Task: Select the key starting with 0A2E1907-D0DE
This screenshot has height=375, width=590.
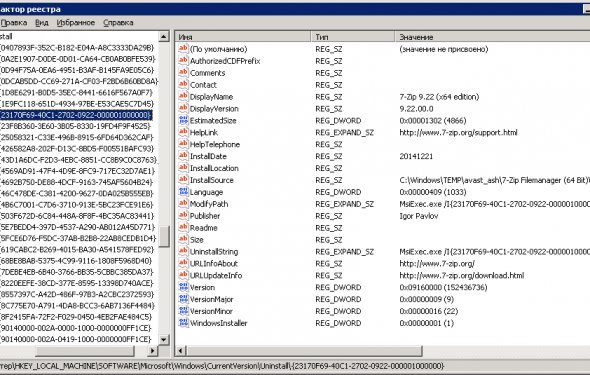Action: tap(78, 59)
